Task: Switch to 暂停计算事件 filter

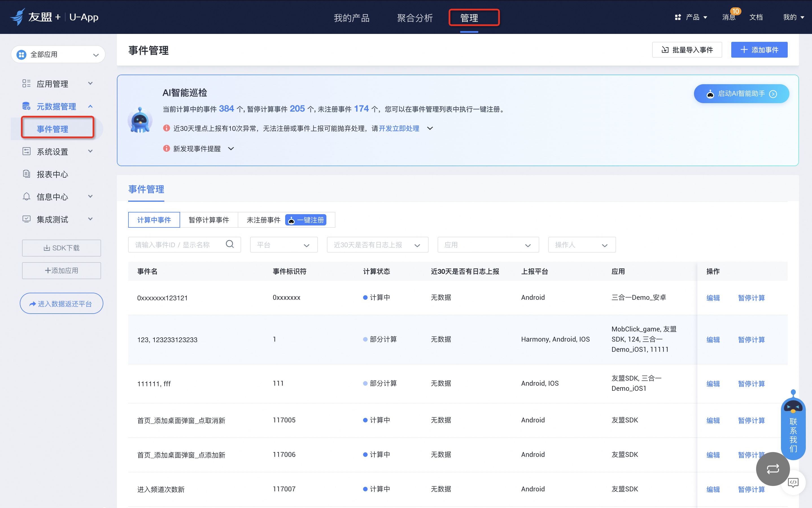Action: pyautogui.click(x=209, y=220)
